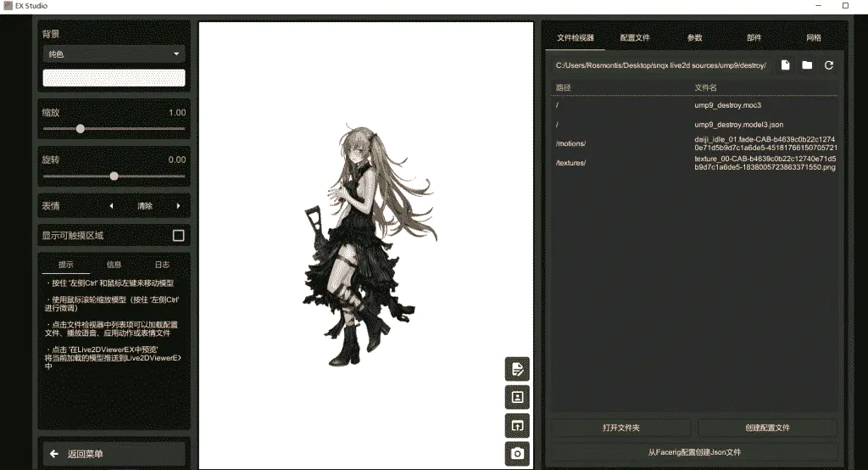The width and height of the screenshot is (868, 470).
Task: Refresh the file list with reload icon
Action: tap(829, 64)
